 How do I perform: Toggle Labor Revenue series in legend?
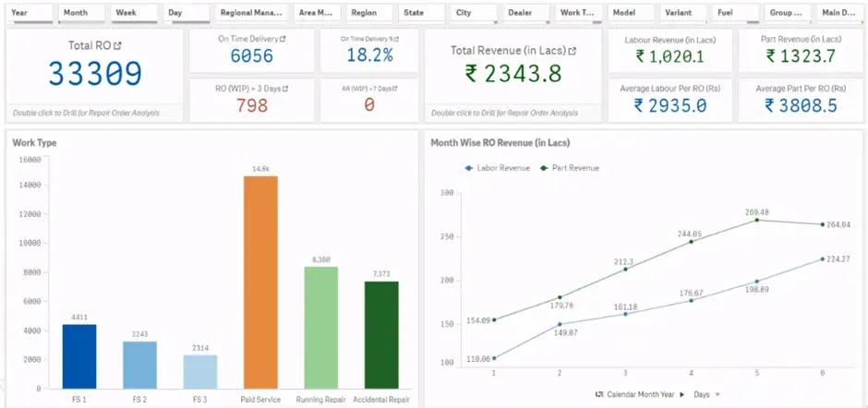496,168
